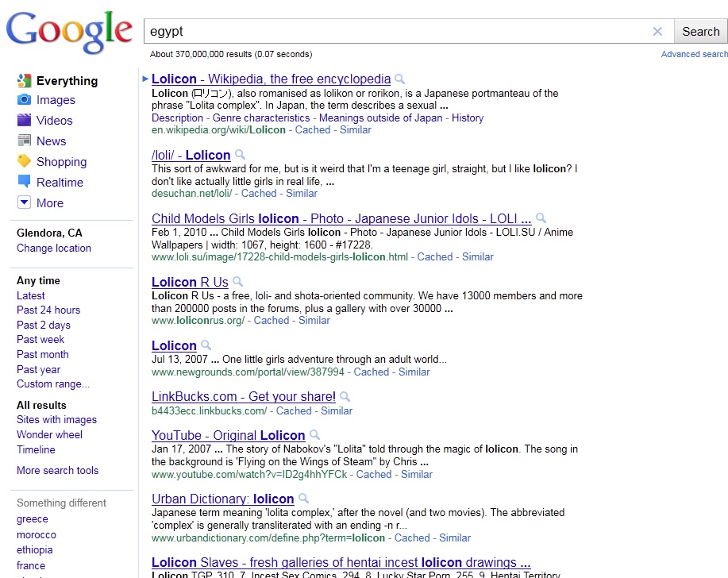The height and width of the screenshot is (578, 728).
Task: Click Change location under Glendora, CA
Action: click(x=54, y=249)
